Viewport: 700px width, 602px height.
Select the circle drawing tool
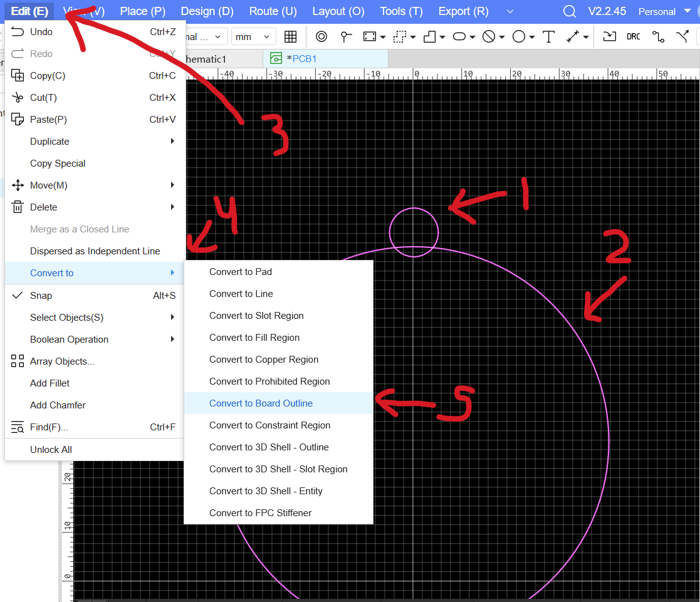(x=519, y=37)
